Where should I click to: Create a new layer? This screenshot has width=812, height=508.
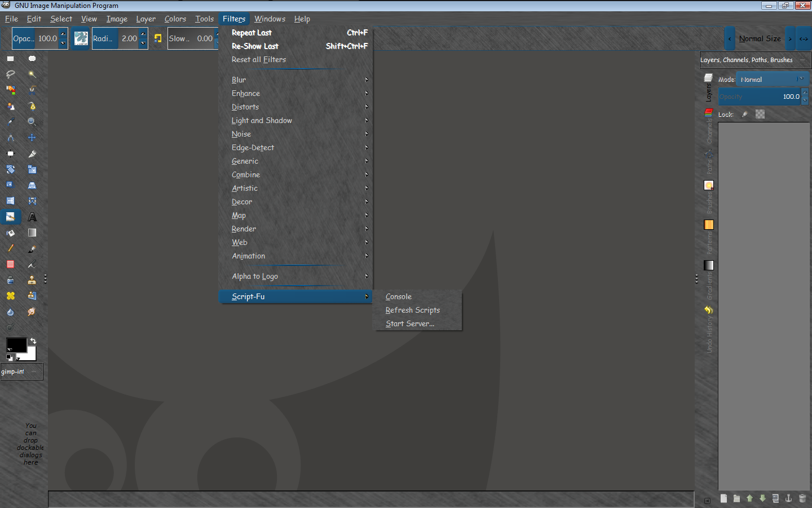tap(723, 498)
